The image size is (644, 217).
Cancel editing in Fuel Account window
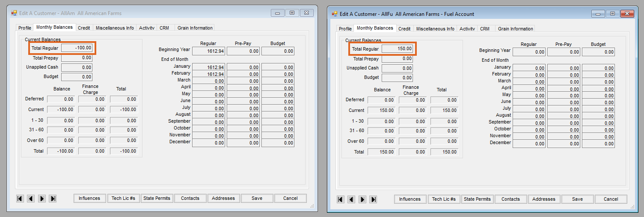click(x=611, y=199)
